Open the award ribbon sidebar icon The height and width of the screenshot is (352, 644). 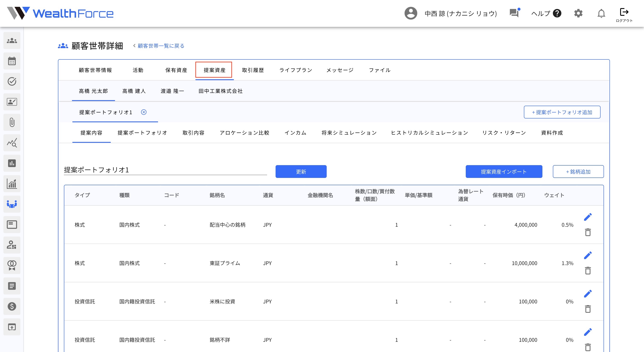point(12,265)
